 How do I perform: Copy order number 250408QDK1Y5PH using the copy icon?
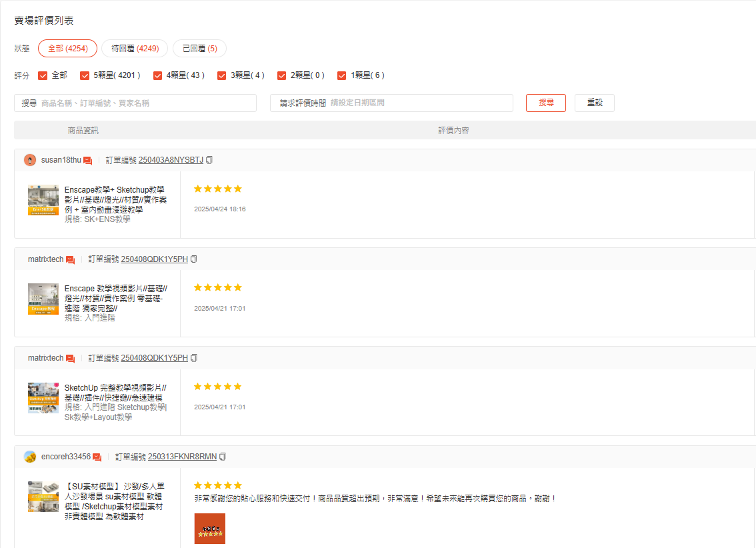pos(193,259)
